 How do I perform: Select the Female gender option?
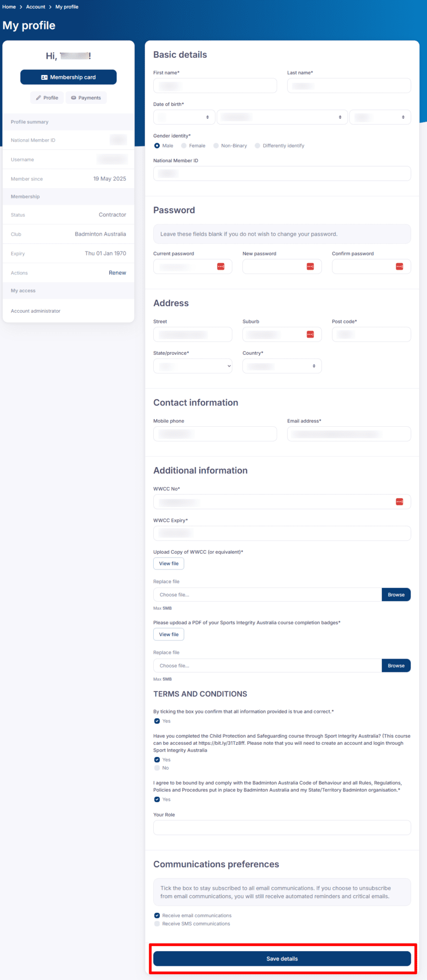pyautogui.click(x=184, y=146)
